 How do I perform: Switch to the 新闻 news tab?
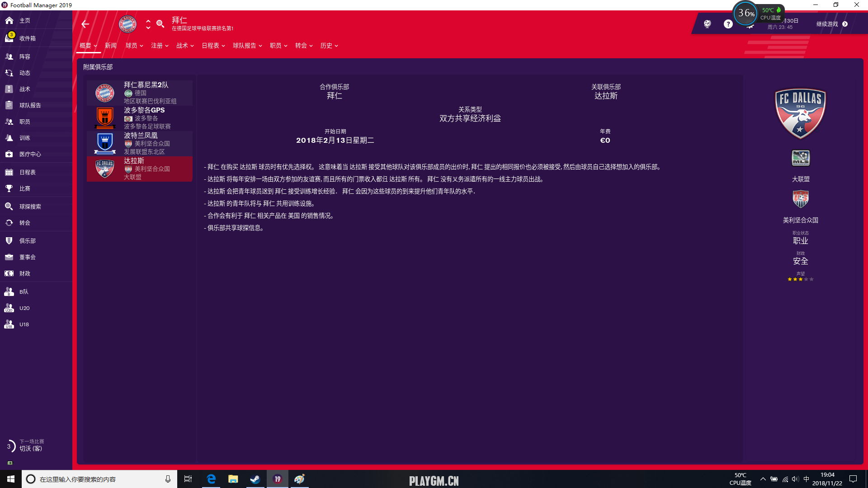click(x=111, y=46)
